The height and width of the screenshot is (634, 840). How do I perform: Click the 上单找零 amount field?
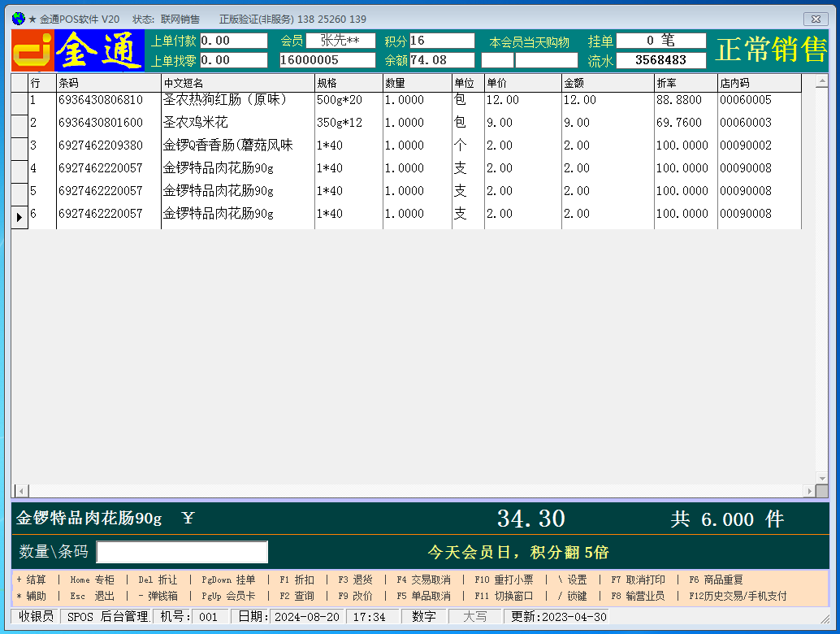pos(234,60)
